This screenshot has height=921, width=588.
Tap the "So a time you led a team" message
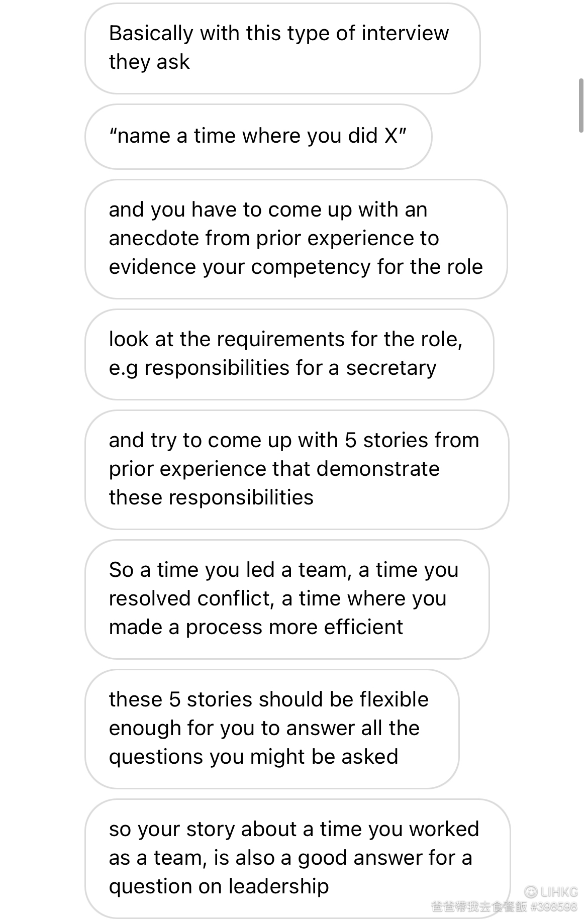[287, 599]
